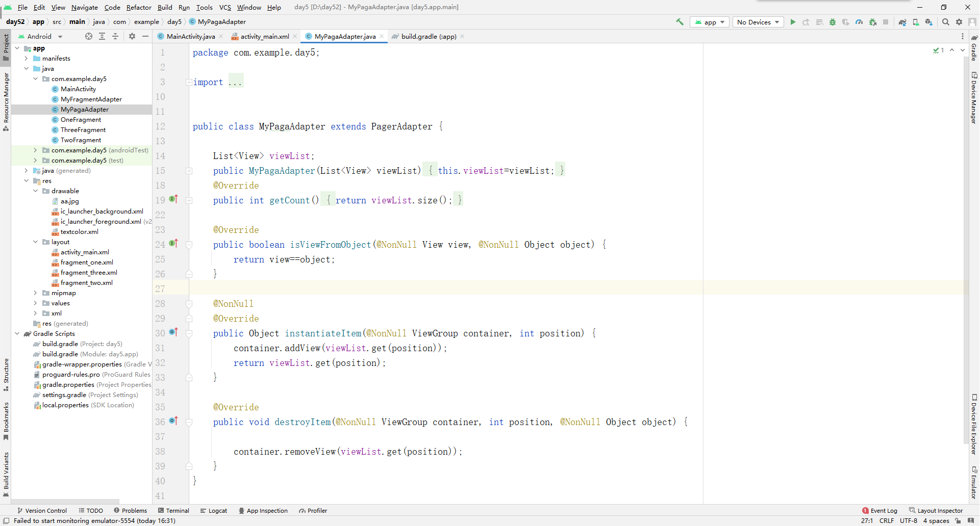The height and width of the screenshot is (526, 980).
Task: Open the Profile app gauge icon
Action: [859, 22]
